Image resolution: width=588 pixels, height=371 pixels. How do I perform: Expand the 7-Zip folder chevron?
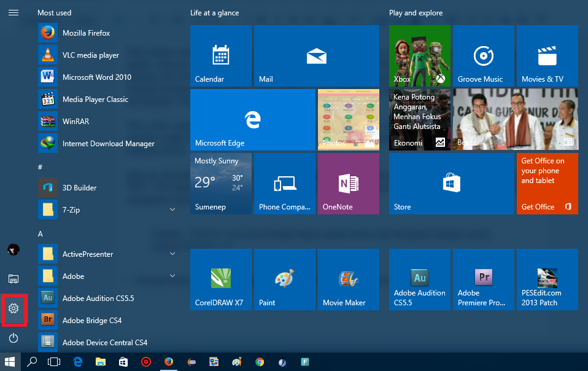[x=172, y=209]
